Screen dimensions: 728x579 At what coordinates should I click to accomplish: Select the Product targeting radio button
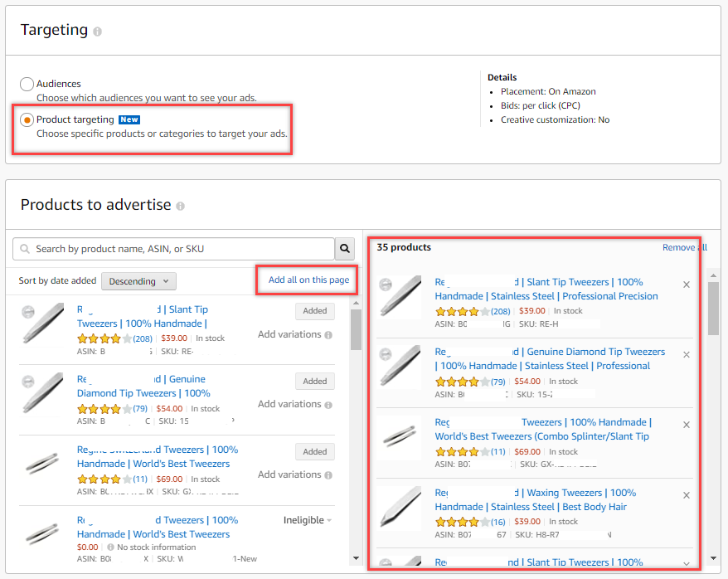click(x=27, y=119)
